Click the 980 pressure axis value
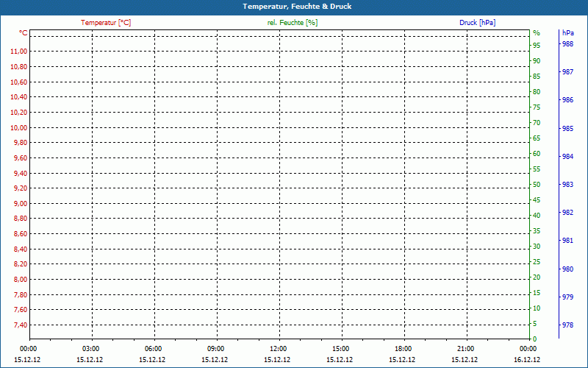The width and height of the screenshot is (588, 368). tap(567, 269)
